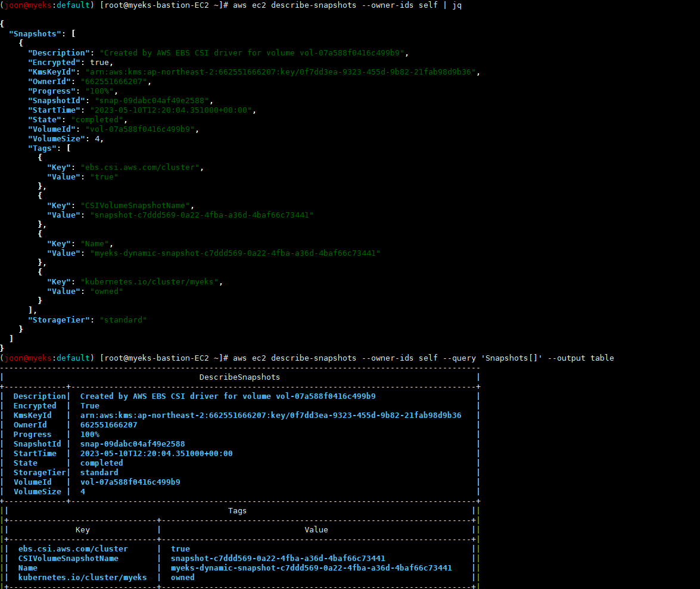Click the '4' value in VolumeSize table row
The image size is (700, 589).
coord(83,492)
